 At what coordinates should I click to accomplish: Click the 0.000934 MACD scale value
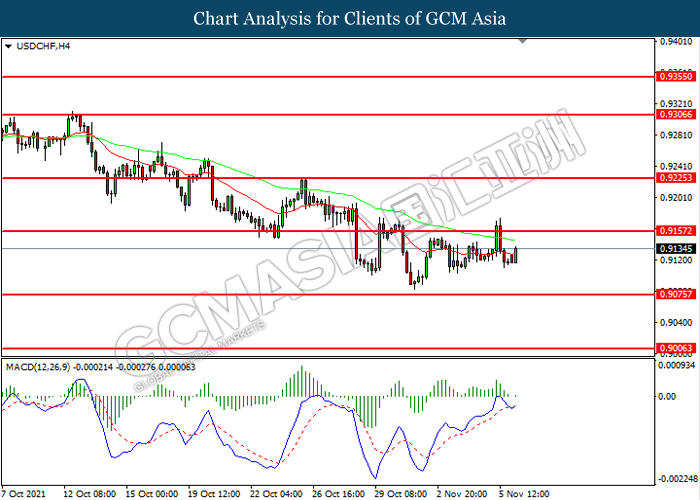coord(677,365)
